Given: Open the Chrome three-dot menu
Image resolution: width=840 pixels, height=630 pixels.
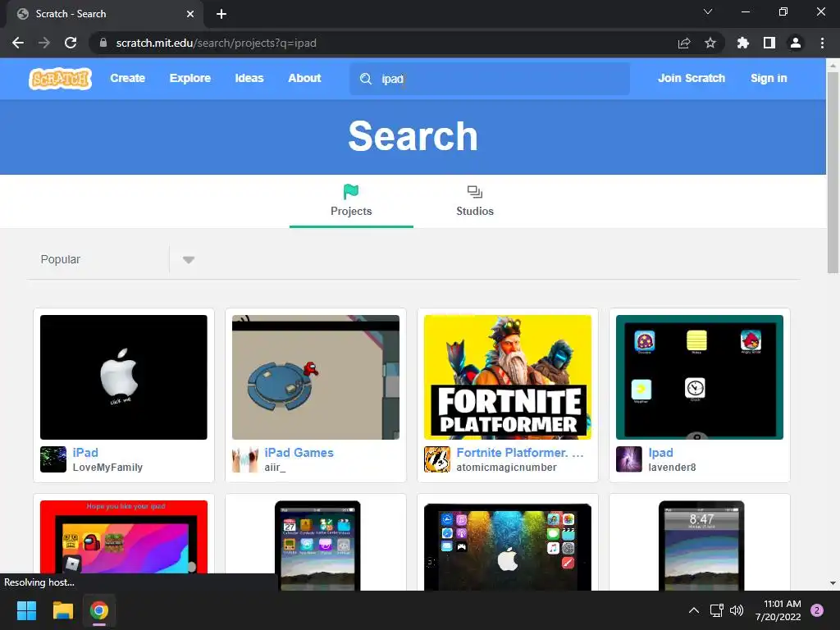Looking at the screenshot, I should (x=822, y=43).
